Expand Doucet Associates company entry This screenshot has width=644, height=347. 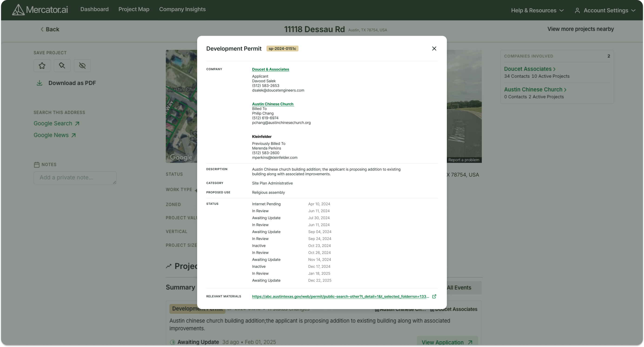(530, 69)
